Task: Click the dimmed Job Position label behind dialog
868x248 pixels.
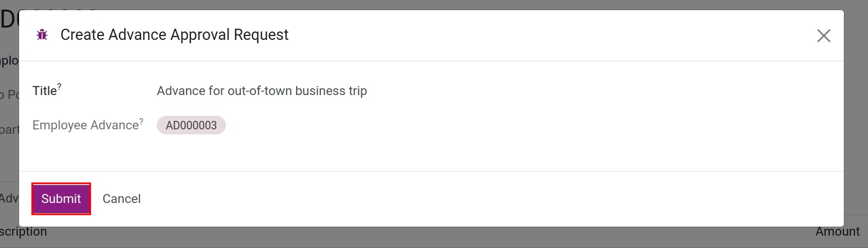Action: [x=10, y=95]
